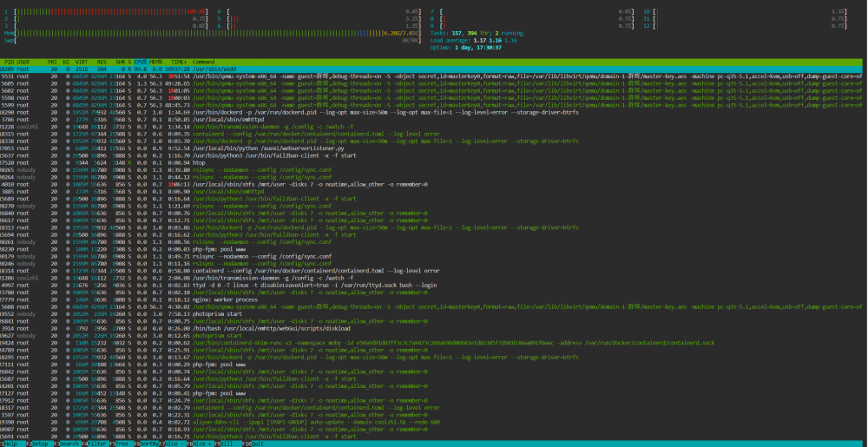
Task: Select the php-fpm pool www row with time 0:00.29
Action: pos(431,364)
